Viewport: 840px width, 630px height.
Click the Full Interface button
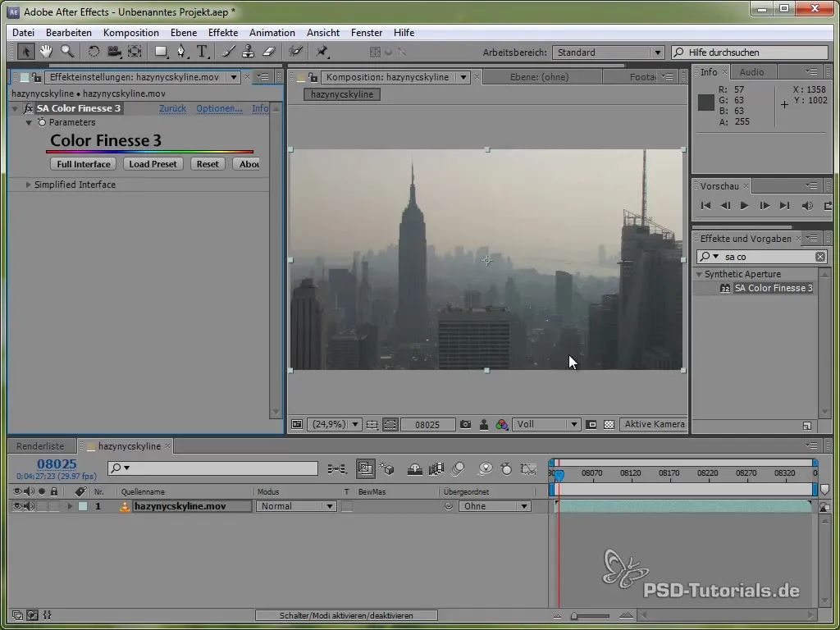pos(84,164)
